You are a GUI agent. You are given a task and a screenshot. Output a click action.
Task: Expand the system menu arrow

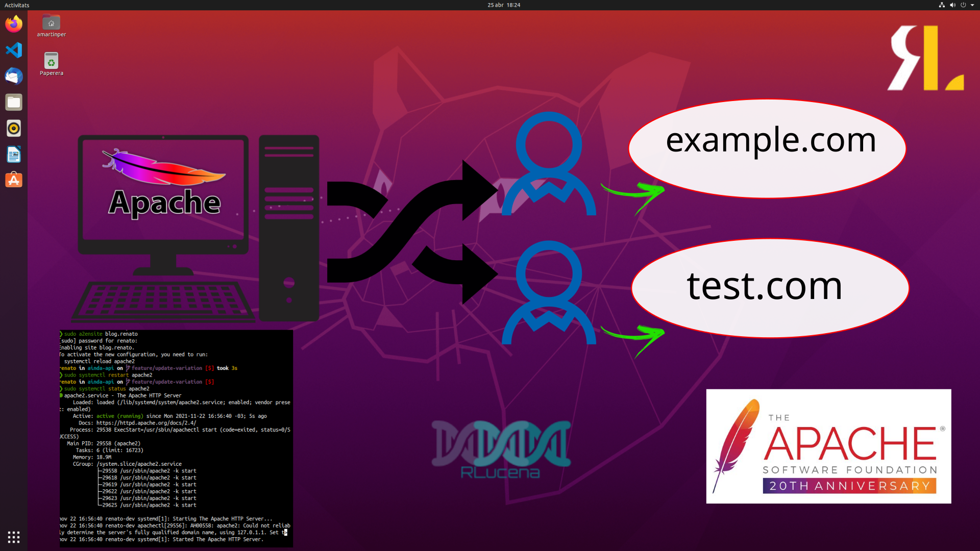pos(972,5)
